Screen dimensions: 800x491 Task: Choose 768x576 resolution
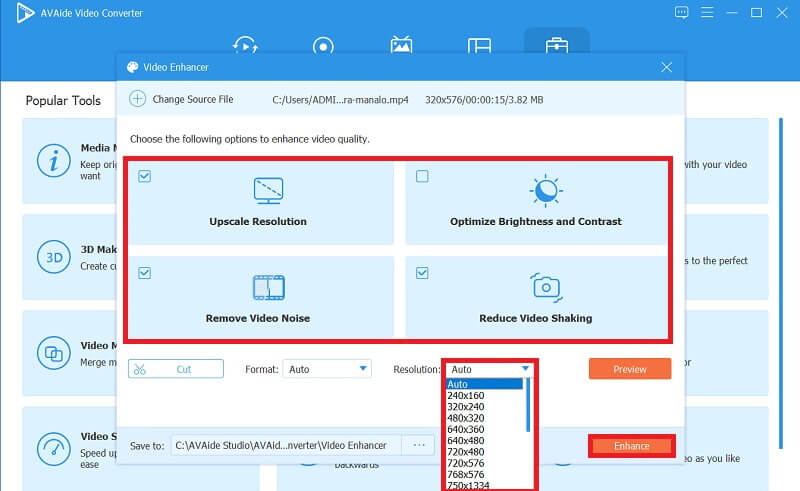484,474
